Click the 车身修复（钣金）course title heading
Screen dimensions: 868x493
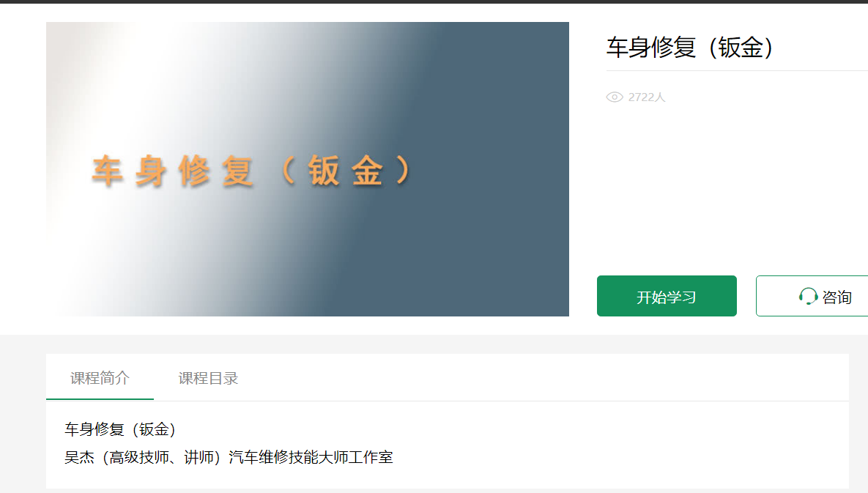689,47
